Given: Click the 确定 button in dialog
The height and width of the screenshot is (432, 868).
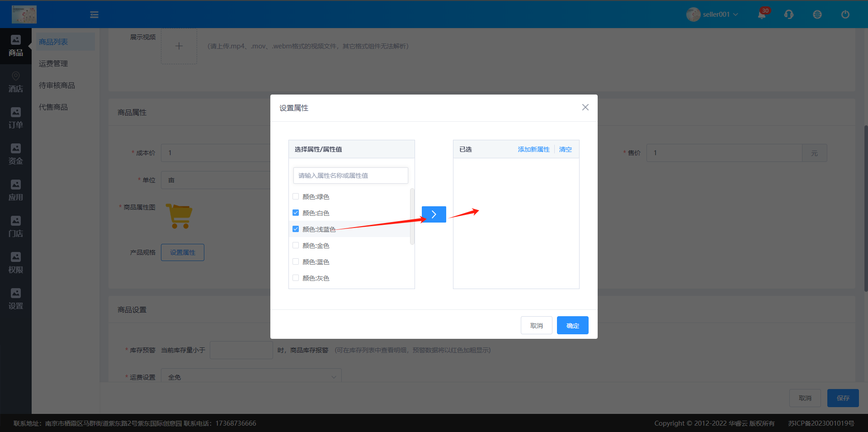Looking at the screenshot, I should click(x=572, y=325).
